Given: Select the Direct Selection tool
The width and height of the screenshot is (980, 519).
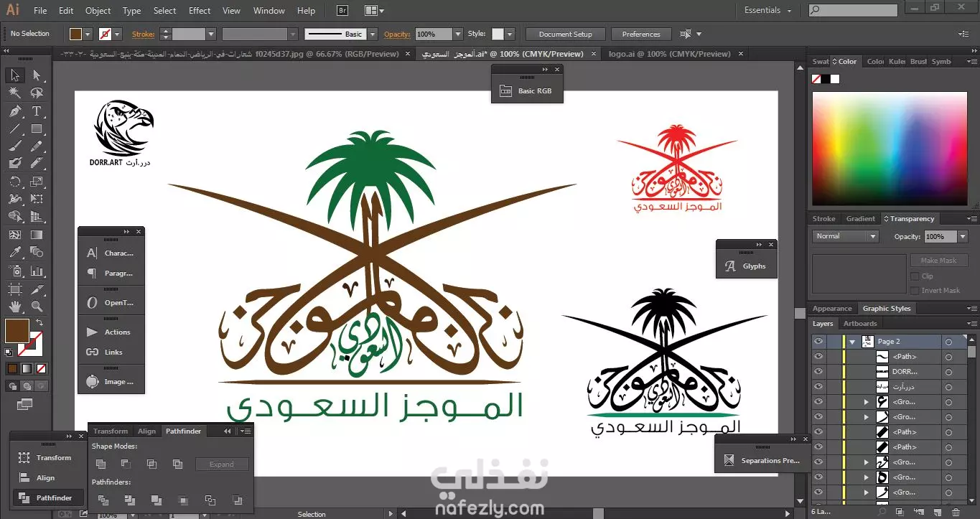Looking at the screenshot, I should click(x=37, y=75).
